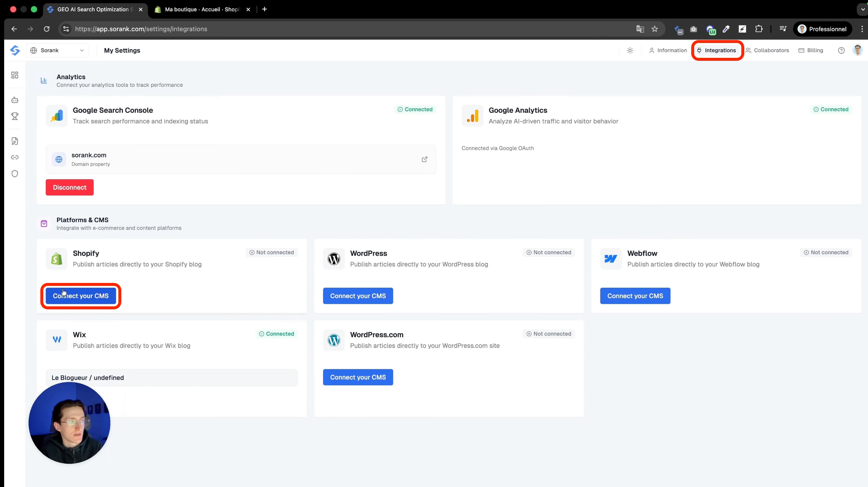
Task: Open the user avatar in app header
Action: point(858,50)
